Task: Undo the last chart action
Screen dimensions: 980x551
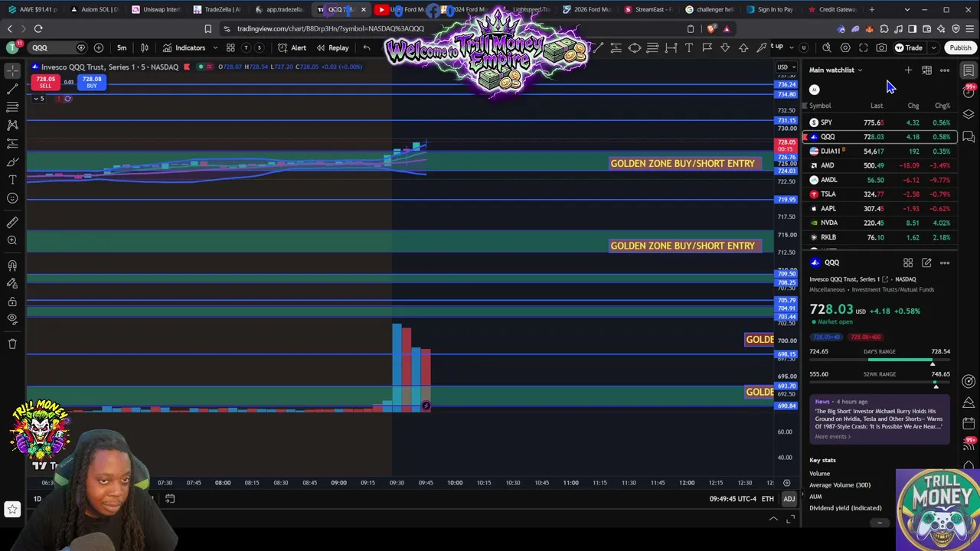Action: point(367,47)
